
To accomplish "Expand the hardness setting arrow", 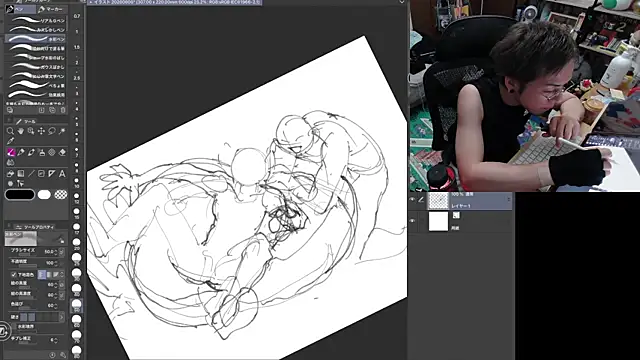I will 62,317.
